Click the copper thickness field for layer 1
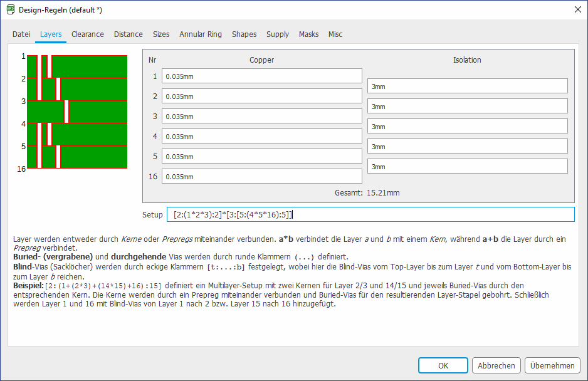Viewport: 588px width, 381px height. click(262, 76)
